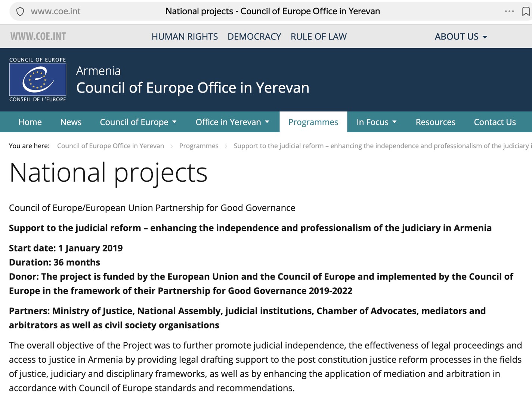Open the Contact Us menu item
This screenshot has width=532, height=403.
point(495,122)
